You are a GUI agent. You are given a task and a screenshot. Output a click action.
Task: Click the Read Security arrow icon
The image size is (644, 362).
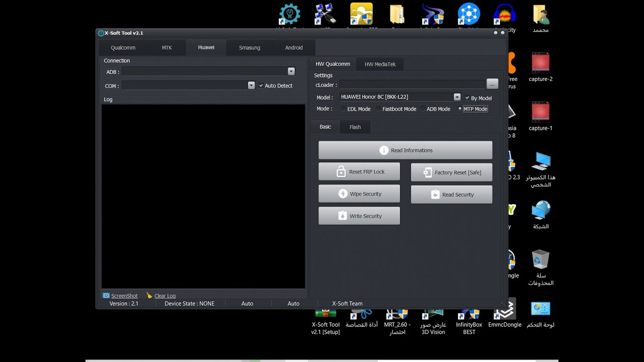point(435,195)
